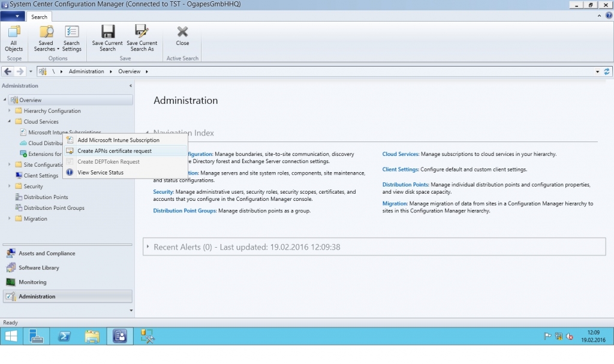The image size is (614, 364).
Task: Expand the Migration tree node
Action: click(10, 219)
